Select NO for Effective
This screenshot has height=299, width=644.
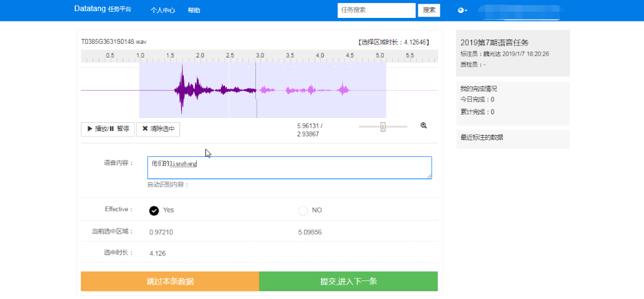303,210
